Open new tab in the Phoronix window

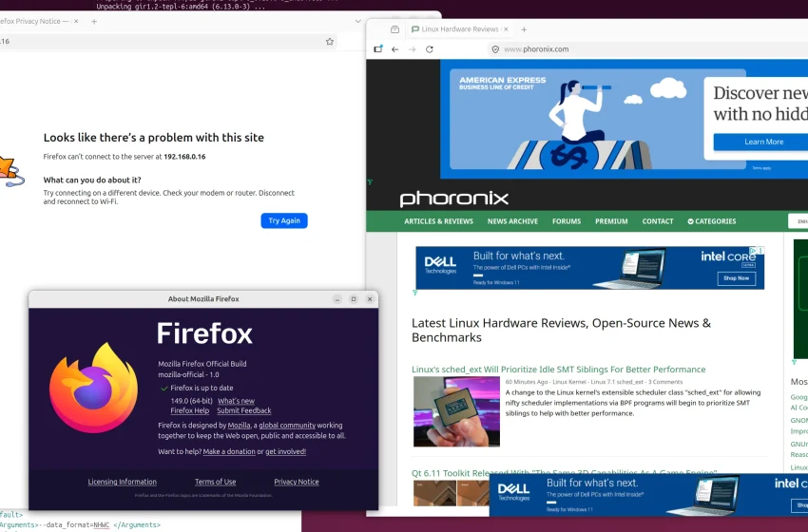click(x=524, y=29)
